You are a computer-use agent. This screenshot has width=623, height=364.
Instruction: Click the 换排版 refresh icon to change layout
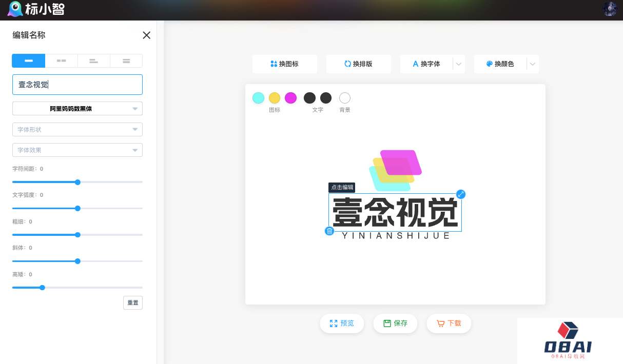coord(347,64)
